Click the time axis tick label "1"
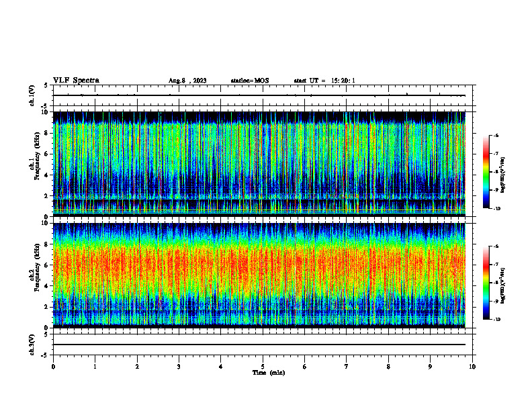Image resolution: width=532 pixels, height=411 pixels. click(95, 367)
